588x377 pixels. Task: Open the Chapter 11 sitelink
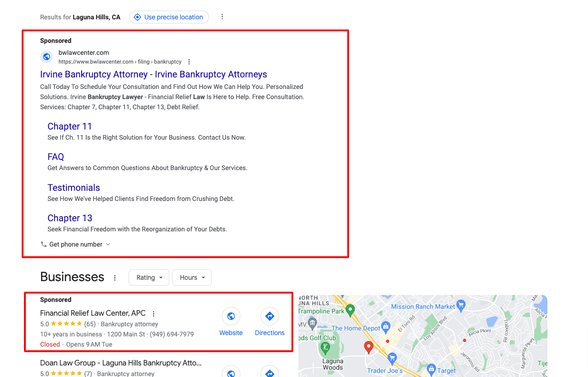click(x=70, y=126)
